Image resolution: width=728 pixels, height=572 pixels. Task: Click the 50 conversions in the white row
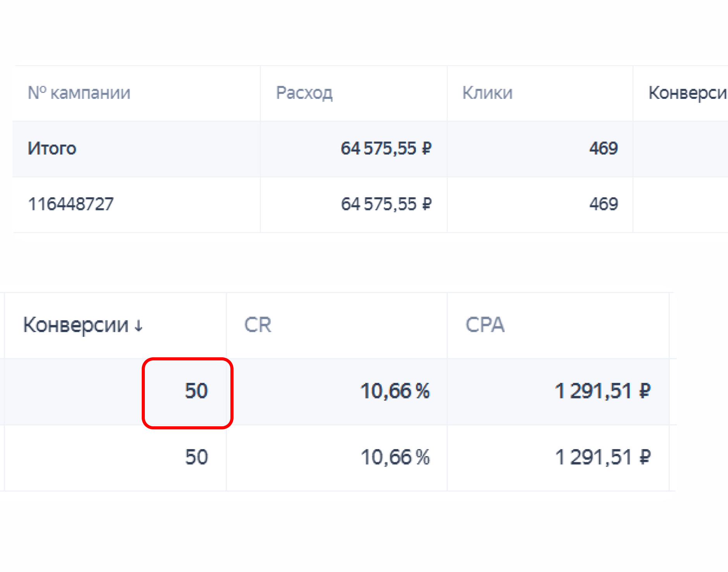click(196, 457)
